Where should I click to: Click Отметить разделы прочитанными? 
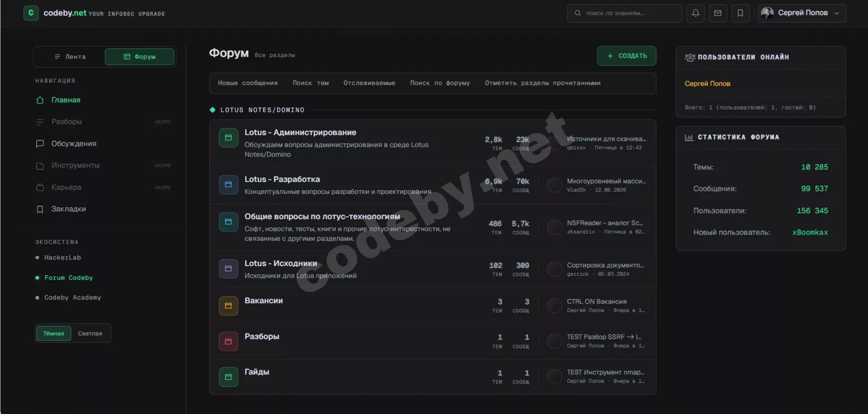pos(542,83)
